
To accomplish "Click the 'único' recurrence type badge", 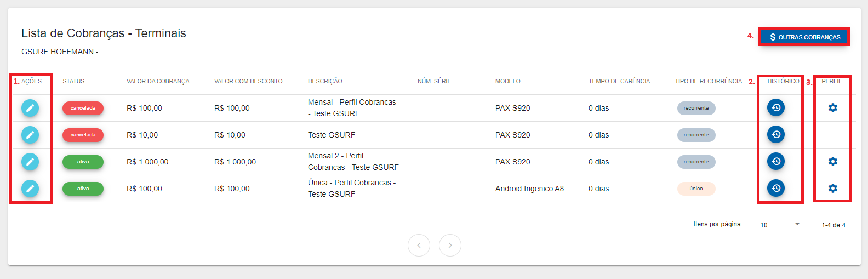I will [696, 189].
